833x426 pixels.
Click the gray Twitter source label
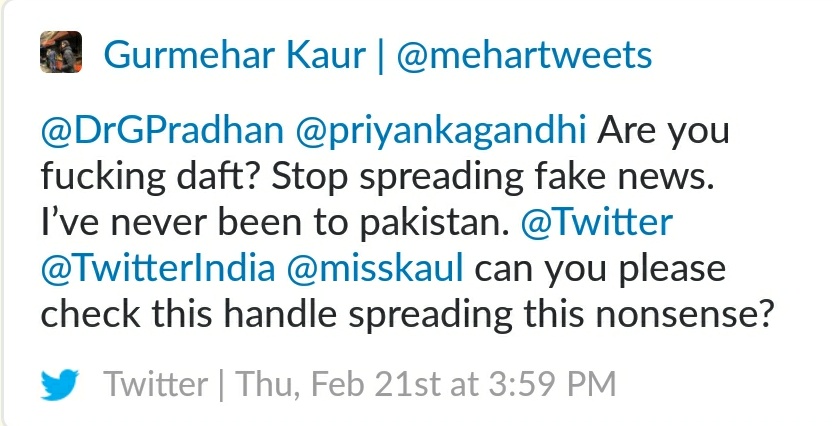click(x=155, y=384)
